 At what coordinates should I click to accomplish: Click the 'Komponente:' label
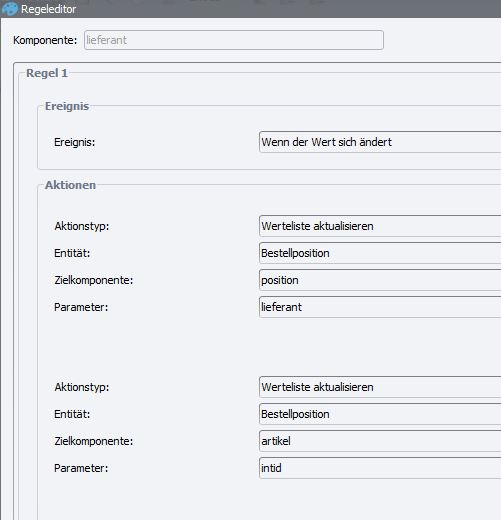[45, 40]
